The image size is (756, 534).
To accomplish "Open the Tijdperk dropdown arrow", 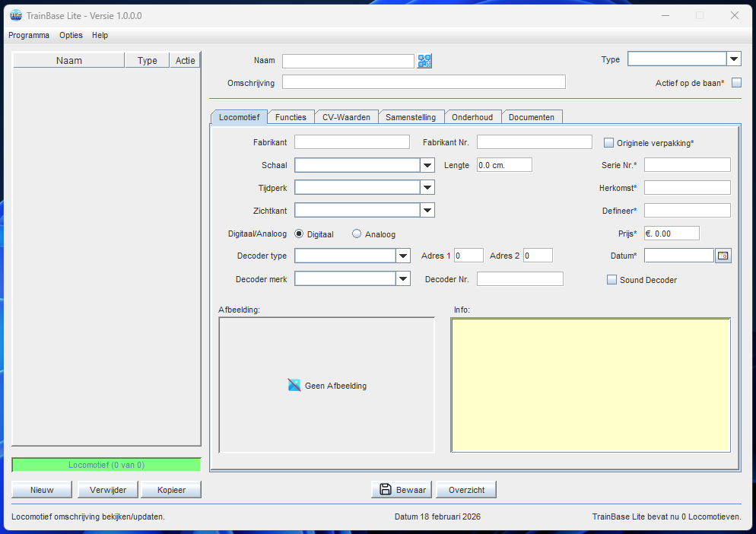I will coord(427,188).
